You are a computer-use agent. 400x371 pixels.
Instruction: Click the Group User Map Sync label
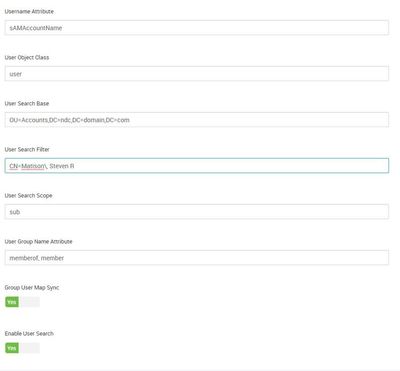click(32, 287)
